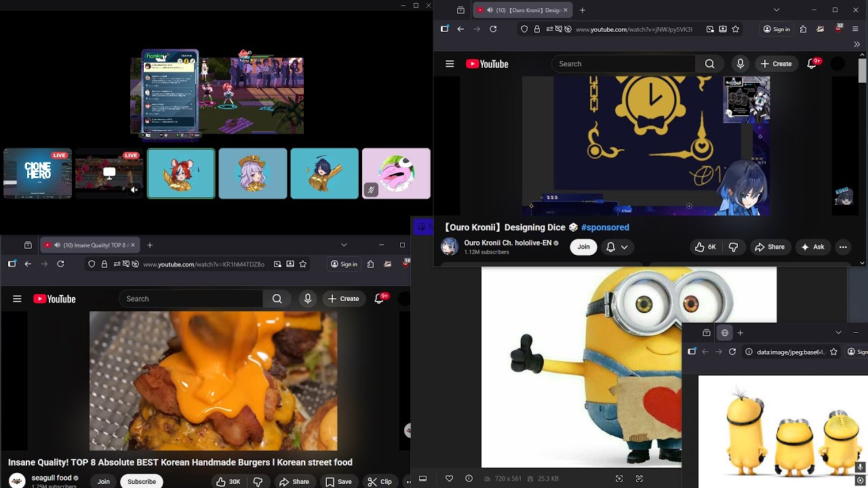Like the Korean burgers video (30K)
The image size is (868, 488).
(x=228, y=482)
